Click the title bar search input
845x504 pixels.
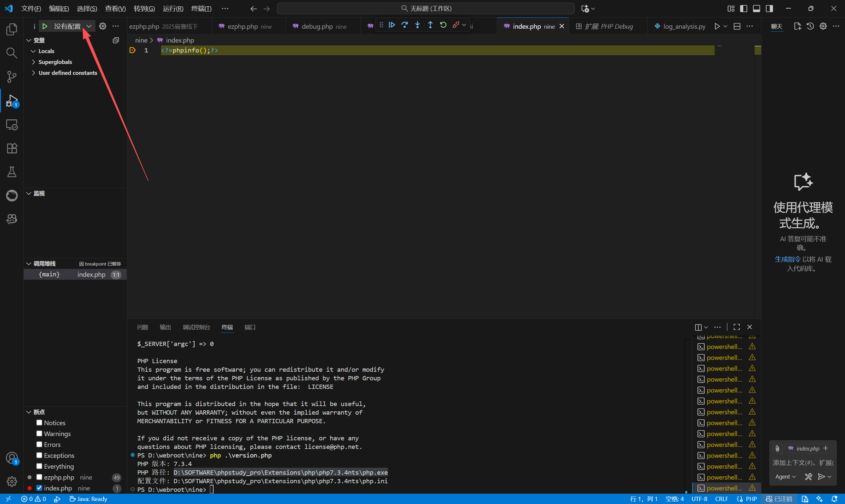(x=426, y=9)
